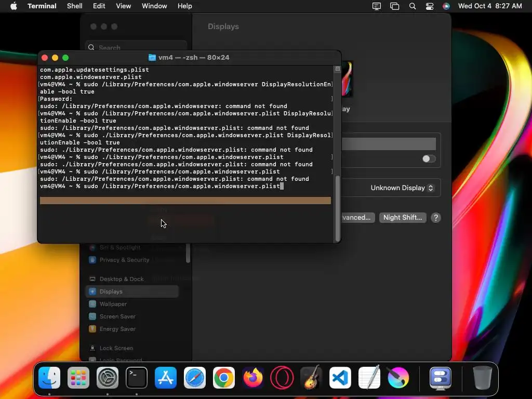
Task: Click the Terminal title 'vm4 — -zsh — 80×24'
Action: click(x=194, y=58)
